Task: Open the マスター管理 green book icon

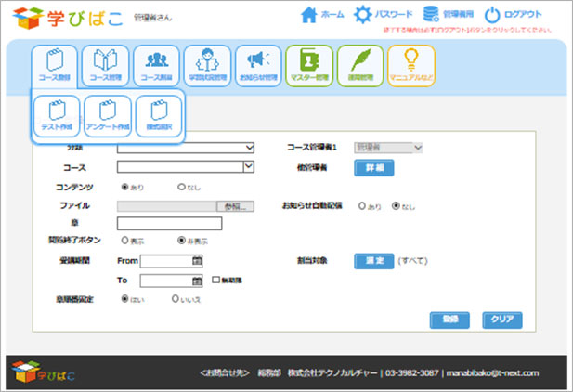Action: point(309,62)
